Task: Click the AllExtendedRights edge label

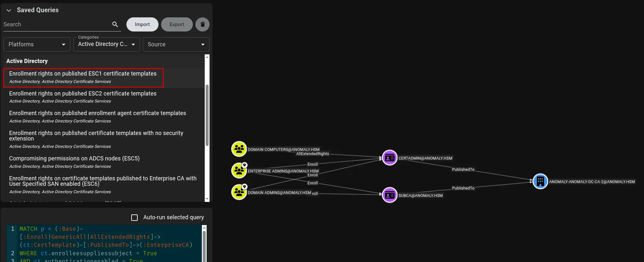Action: tap(313, 154)
